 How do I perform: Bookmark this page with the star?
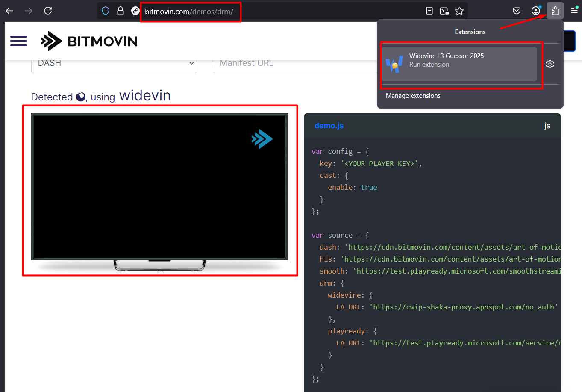click(x=459, y=11)
